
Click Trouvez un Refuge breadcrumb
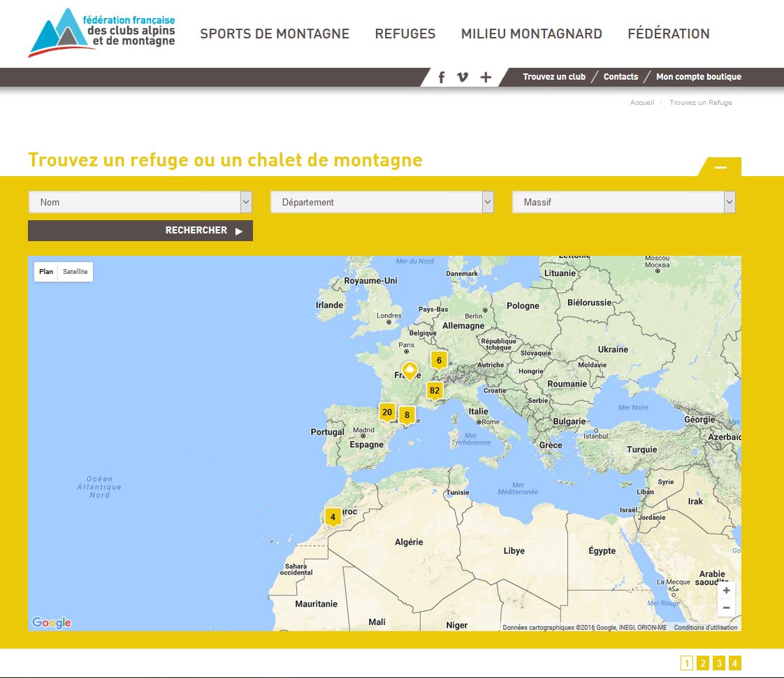pos(701,103)
